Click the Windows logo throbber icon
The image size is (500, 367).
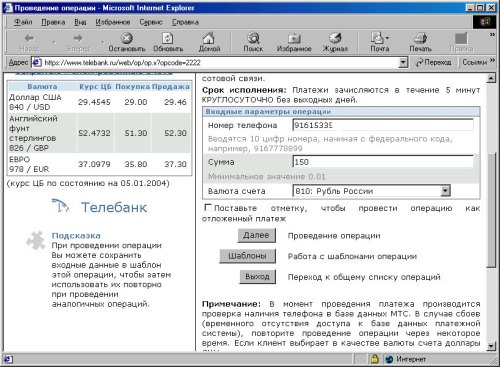(x=484, y=22)
